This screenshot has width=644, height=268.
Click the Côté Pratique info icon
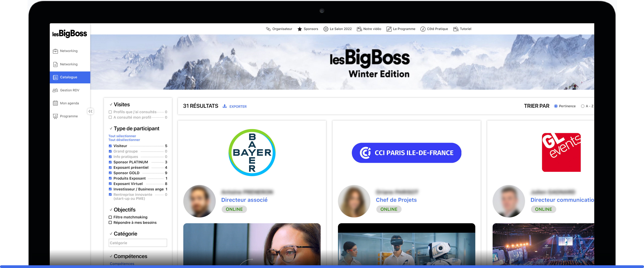tap(423, 29)
